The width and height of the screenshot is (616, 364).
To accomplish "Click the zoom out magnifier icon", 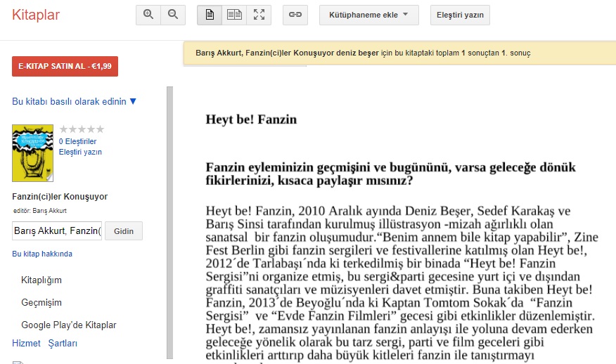I will click(172, 15).
